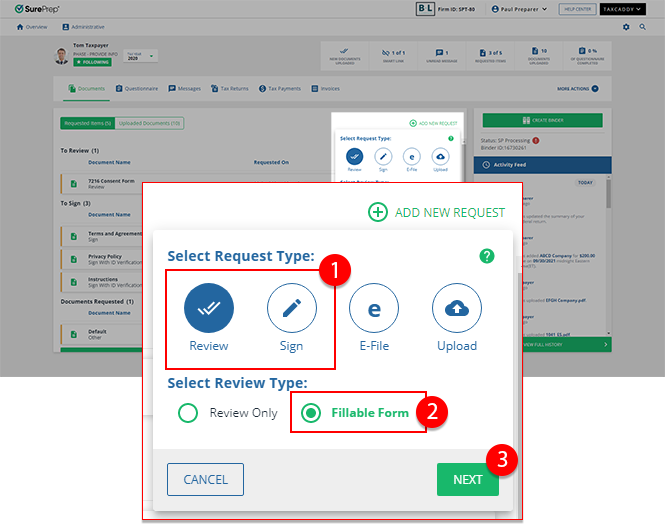The image size is (665, 531).
Task: Click the Activity Feed clock icon
Action: pos(486,165)
